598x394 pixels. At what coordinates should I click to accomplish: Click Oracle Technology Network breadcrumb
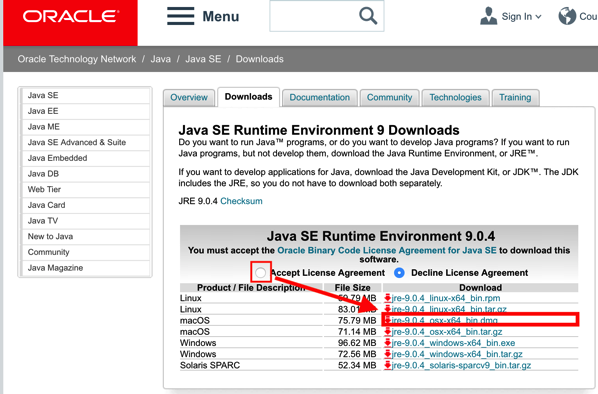(x=77, y=59)
